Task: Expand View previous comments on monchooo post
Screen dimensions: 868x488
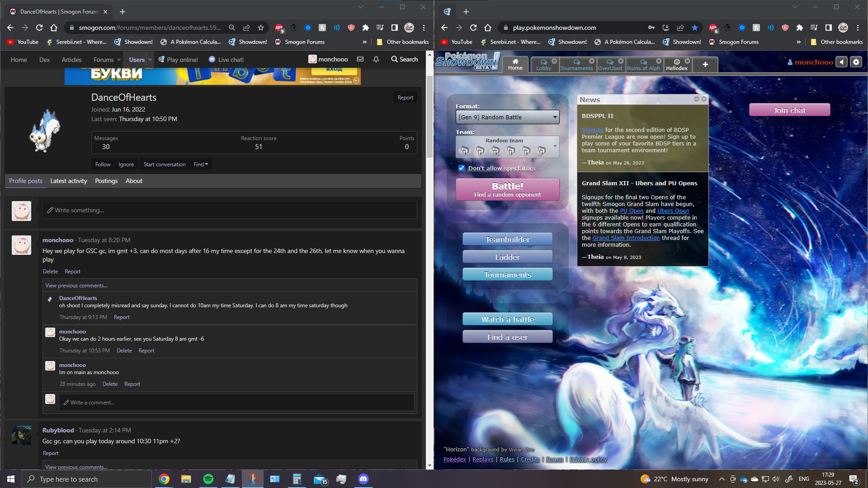Action: pyautogui.click(x=76, y=286)
